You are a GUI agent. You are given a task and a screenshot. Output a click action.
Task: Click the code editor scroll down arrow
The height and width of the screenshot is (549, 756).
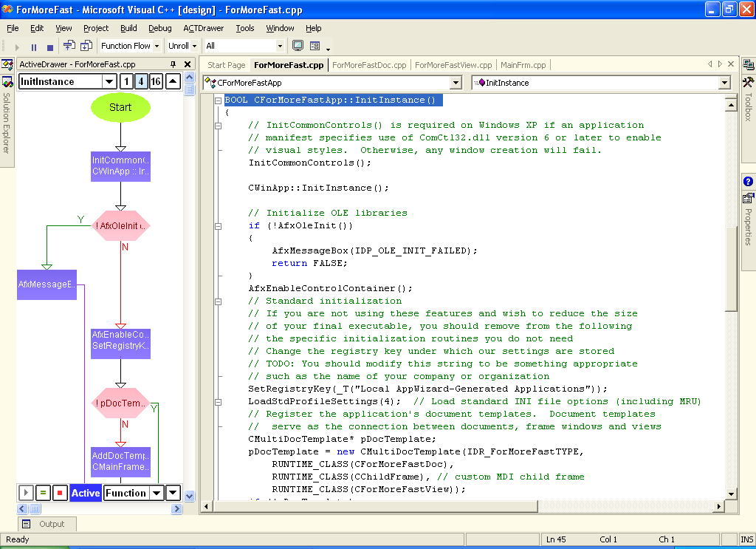[732, 494]
